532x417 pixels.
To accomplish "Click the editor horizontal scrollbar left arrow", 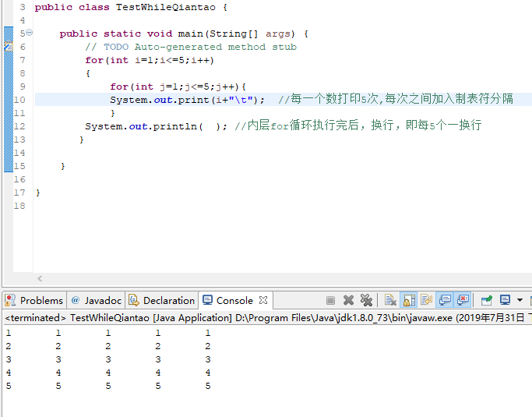I will pyautogui.click(x=40, y=278).
